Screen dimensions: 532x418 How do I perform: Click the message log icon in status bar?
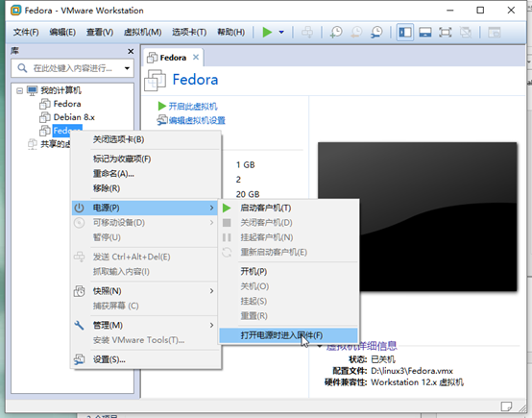click(506, 406)
